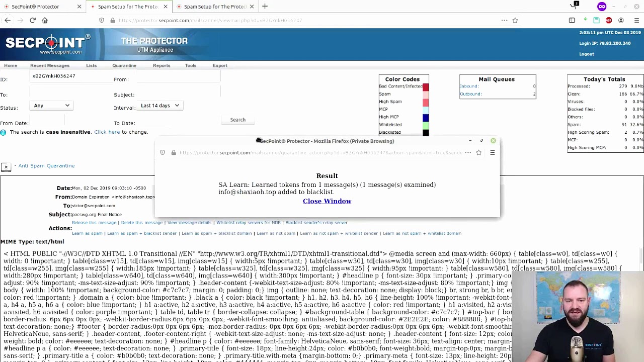
Task: Open the popup window hamburger menu
Action: 493,152
